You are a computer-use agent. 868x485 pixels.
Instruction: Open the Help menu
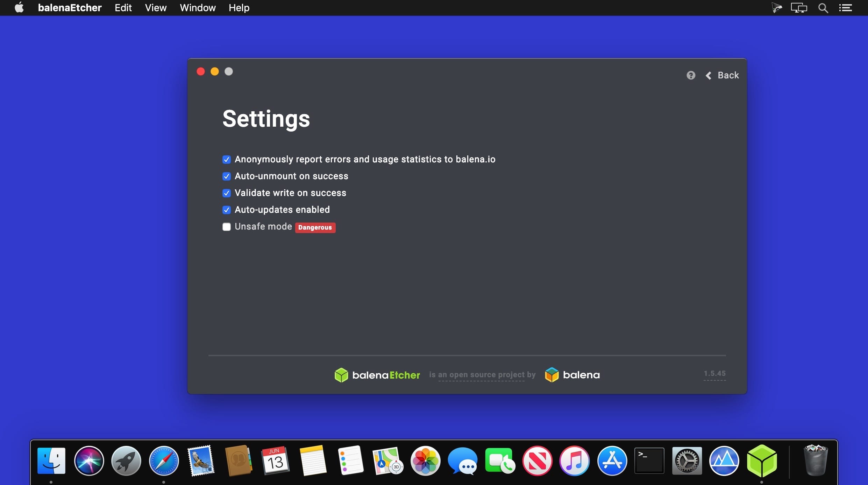click(x=239, y=8)
